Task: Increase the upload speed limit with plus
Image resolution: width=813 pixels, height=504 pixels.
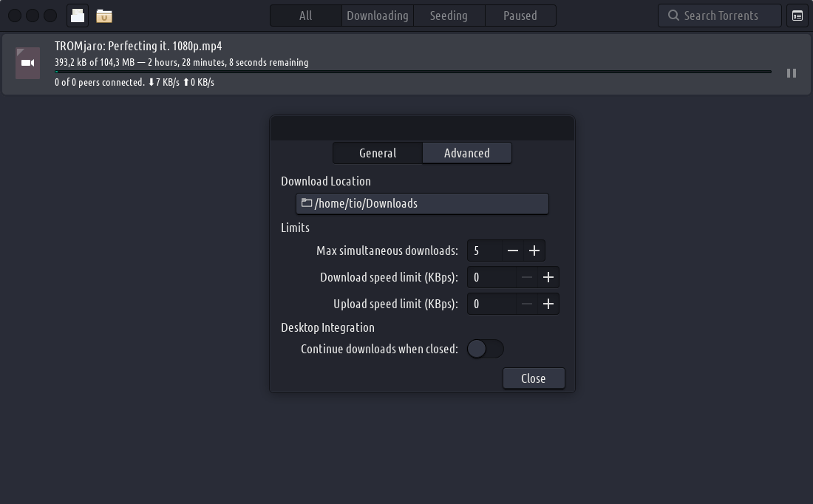Action: click(x=548, y=304)
